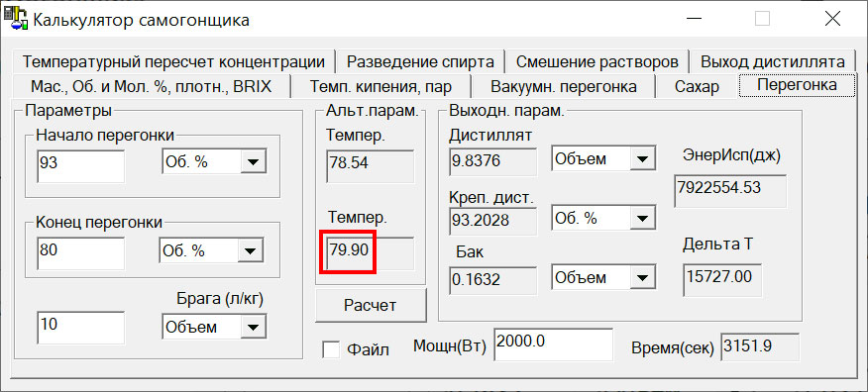Select the Темп. кипения, пар tab
Viewport: 868px width, 392px height.
380,86
